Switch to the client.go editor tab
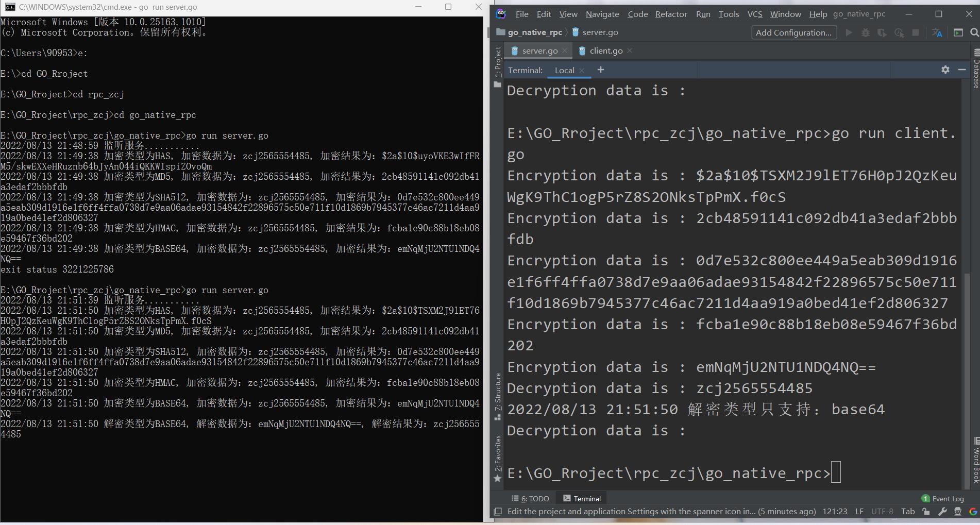 click(605, 50)
